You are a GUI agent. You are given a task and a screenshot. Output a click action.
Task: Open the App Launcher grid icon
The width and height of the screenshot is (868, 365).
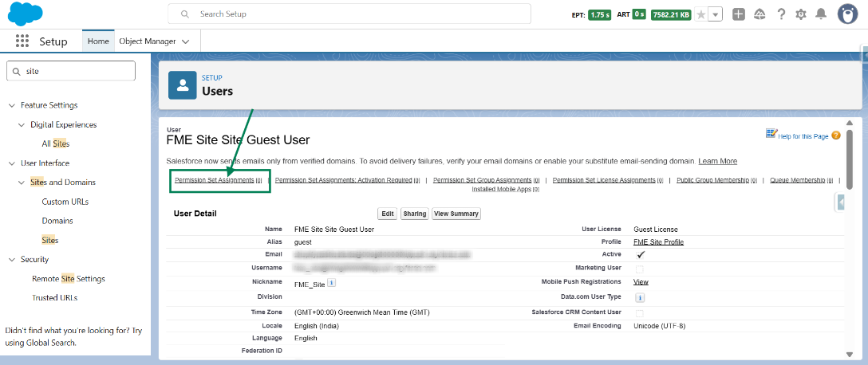coord(22,41)
